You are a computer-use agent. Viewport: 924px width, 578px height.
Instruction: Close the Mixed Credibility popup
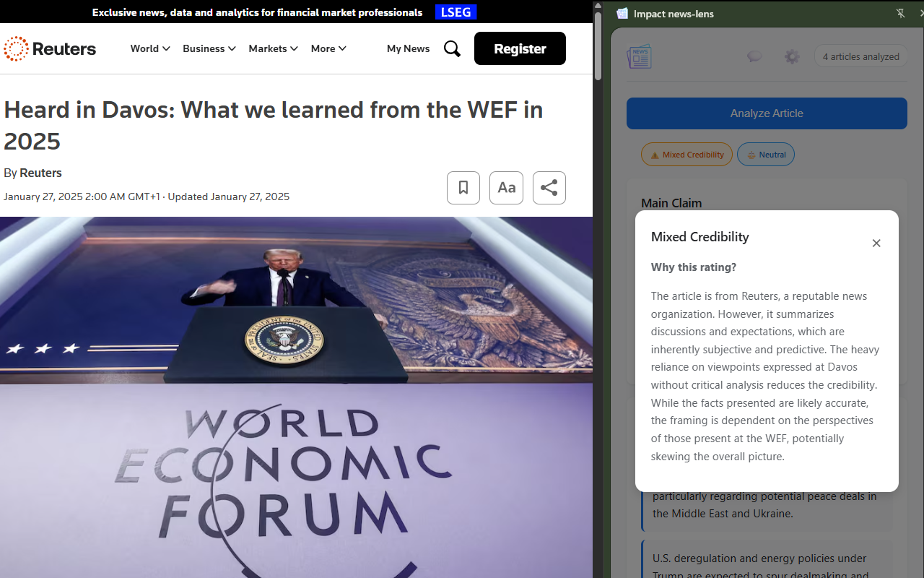[x=876, y=243]
